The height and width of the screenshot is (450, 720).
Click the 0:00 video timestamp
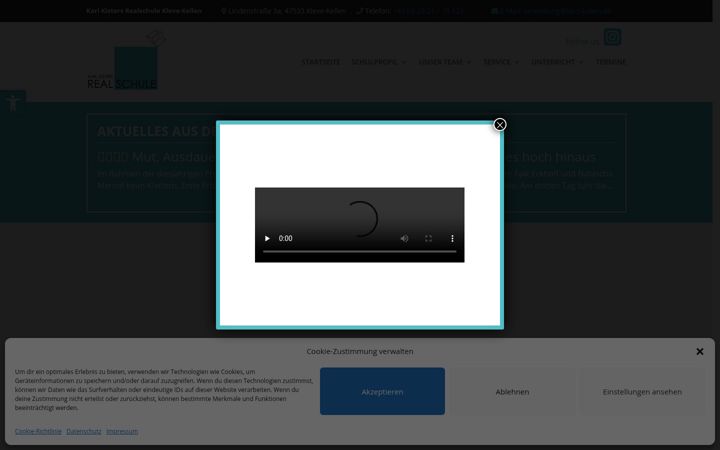point(285,238)
